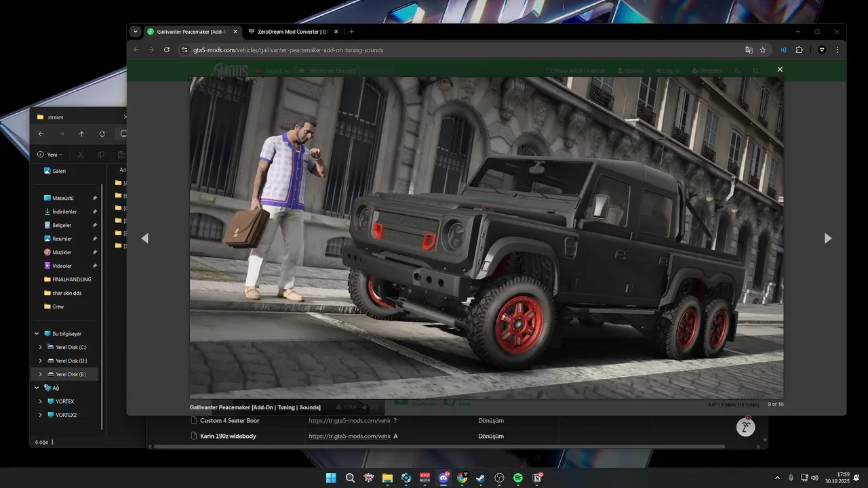
Task: Bookmark this page with the star
Action: coord(763,49)
